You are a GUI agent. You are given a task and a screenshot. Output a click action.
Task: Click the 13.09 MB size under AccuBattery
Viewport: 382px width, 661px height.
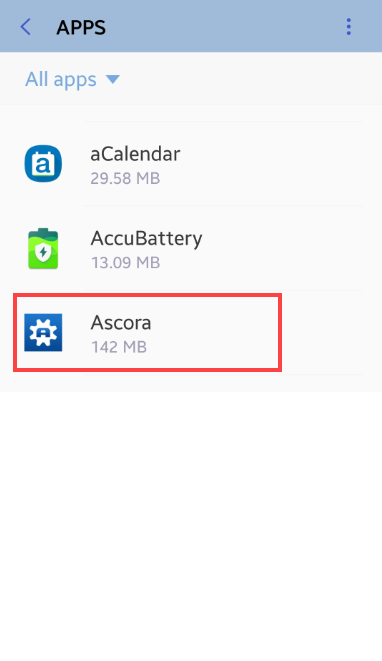tap(125, 263)
